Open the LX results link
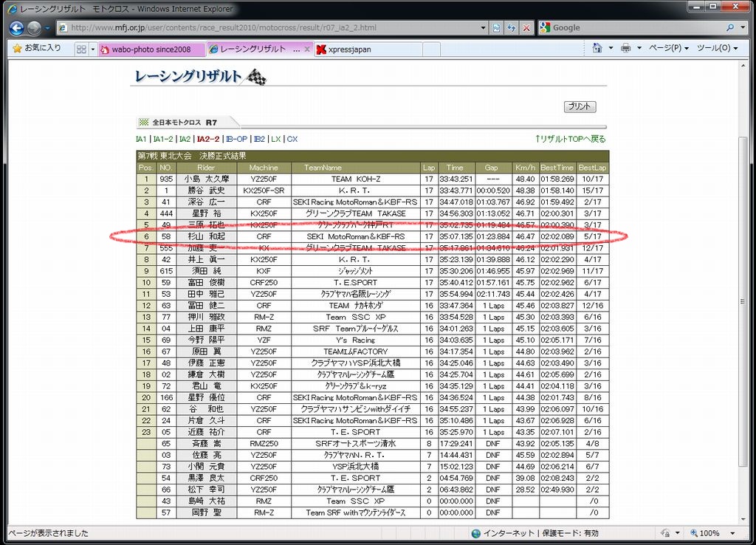The height and width of the screenshot is (545, 756). [276, 139]
